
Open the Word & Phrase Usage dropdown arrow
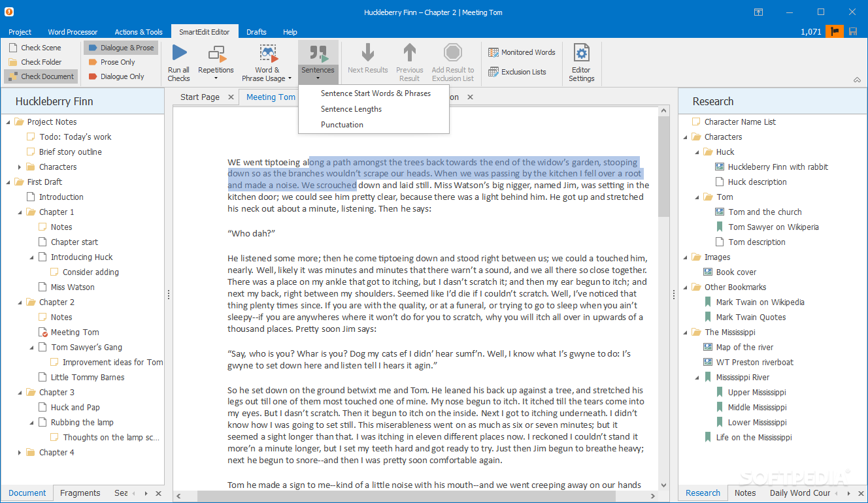[290, 78]
